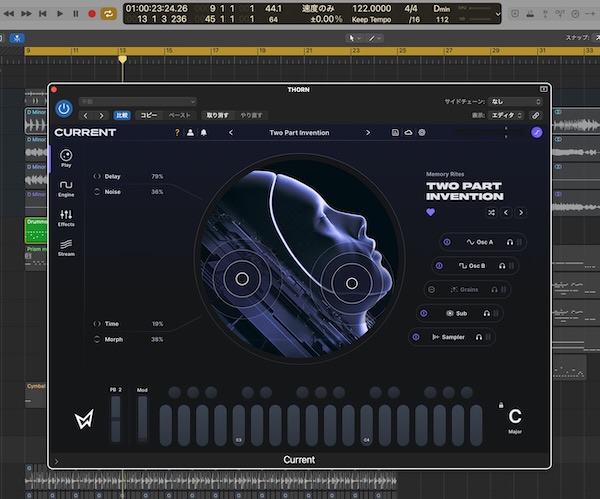Load next preset beside Two Part Invention
The height and width of the screenshot is (499, 600).
coord(368,133)
